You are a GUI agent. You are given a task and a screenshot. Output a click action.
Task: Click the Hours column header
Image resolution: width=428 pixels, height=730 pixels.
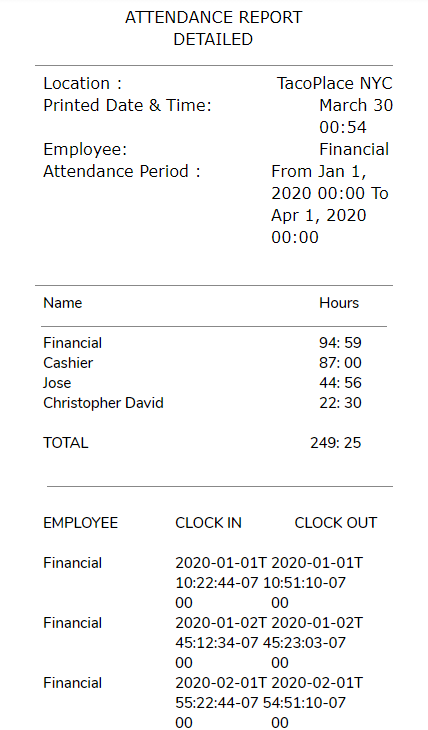click(x=339, y=303)
